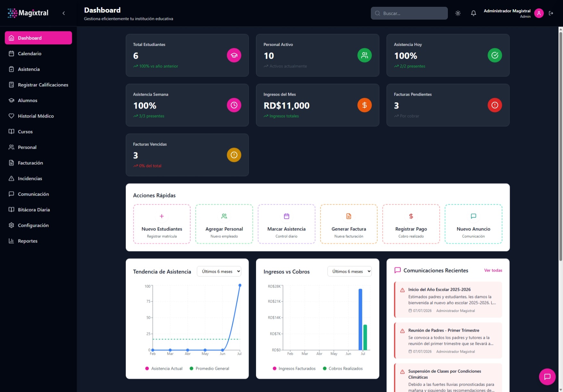Toggle Promedio General legend item
563x392 pixels.
209,369
